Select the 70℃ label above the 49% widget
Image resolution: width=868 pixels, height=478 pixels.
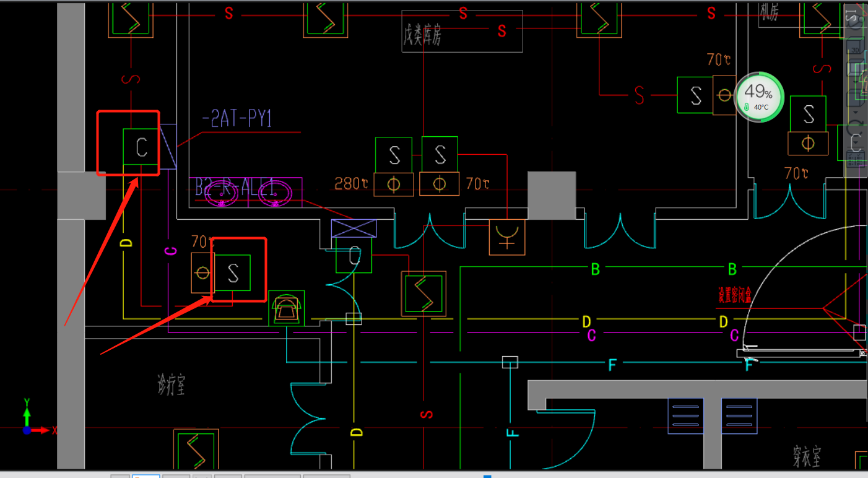(719, 60)
